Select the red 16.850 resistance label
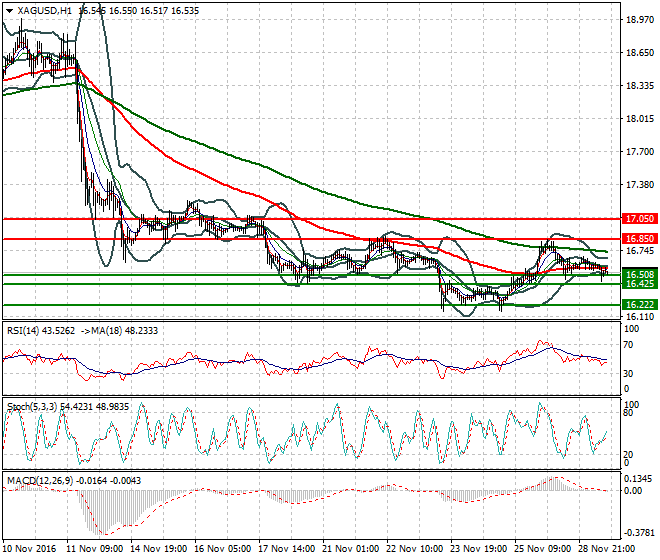Screen dimensions: 660x560 [x=640, y=239]
